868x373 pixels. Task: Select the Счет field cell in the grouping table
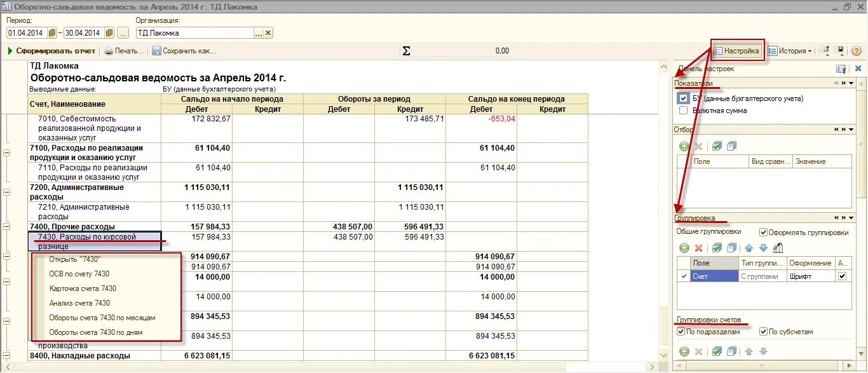pyautogui.click(x=714, y=276)
